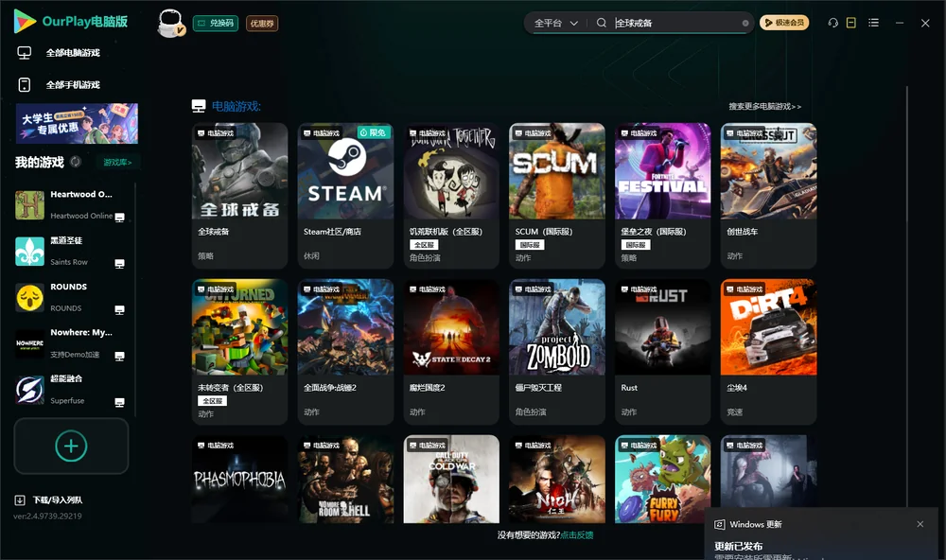Open Call of Duty Cold War card
This screenshot has width=946, height=560.
pyautogui.click(x=451, y=480)
